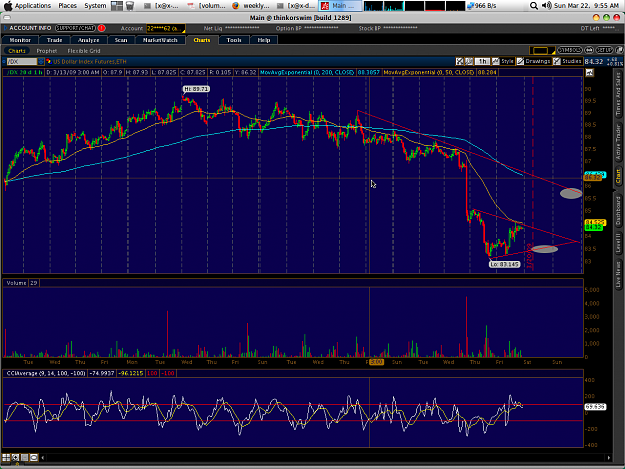
Task: Click the gray square icon at bottom left
Action: pos(24,457)
